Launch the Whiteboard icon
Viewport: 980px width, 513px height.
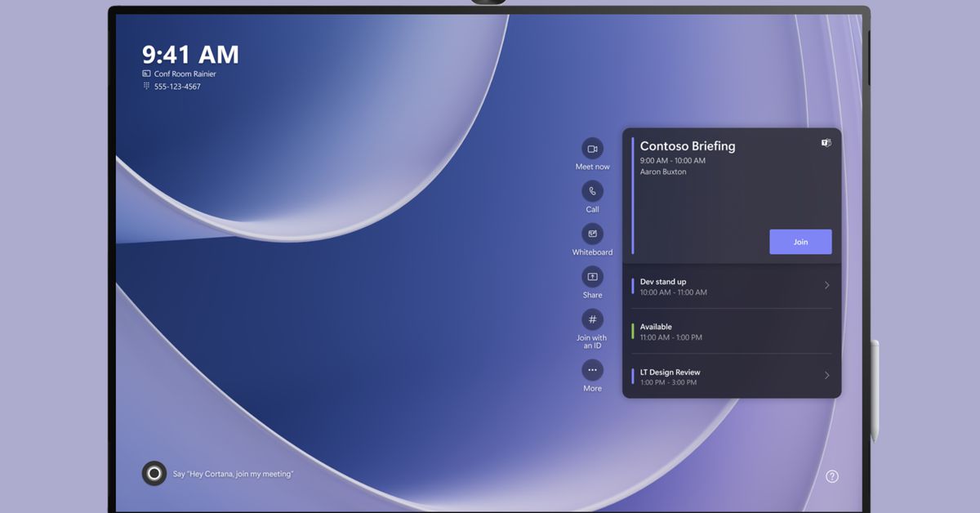(x=592, y=234)
